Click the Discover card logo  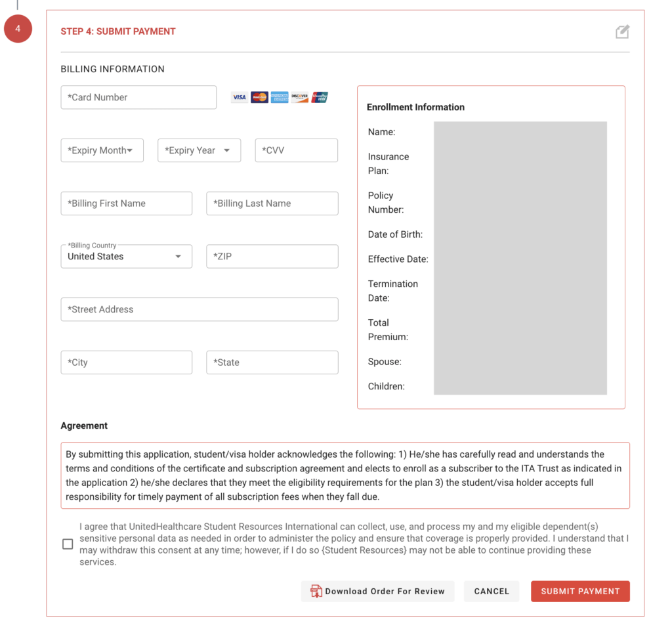[299, 97]
